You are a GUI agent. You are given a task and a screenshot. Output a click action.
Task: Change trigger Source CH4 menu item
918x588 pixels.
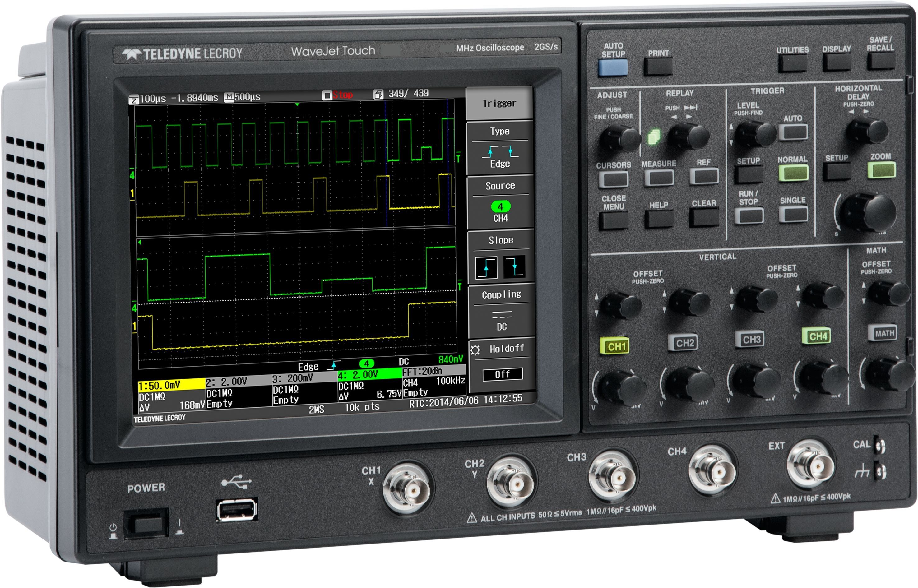(500, 202)
